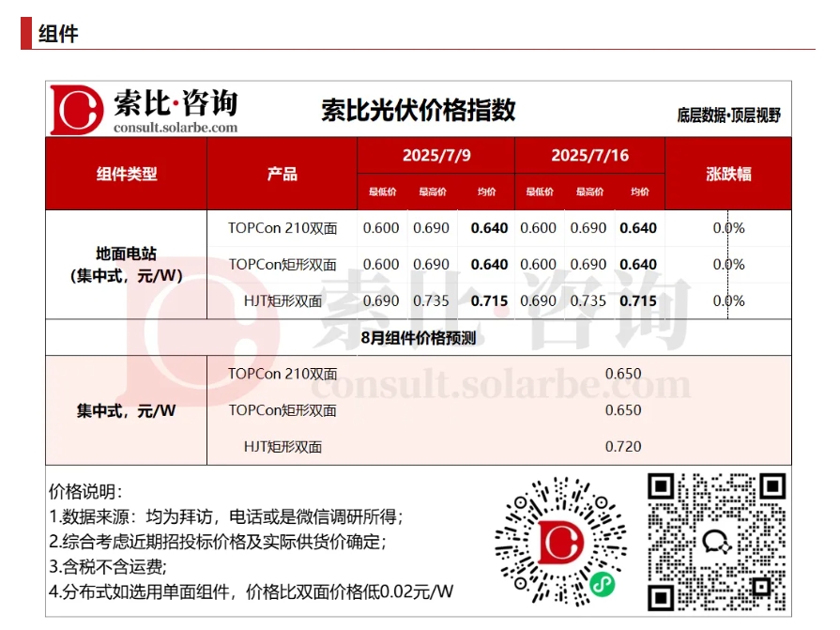840x630 pixels.
Task: Click forecast value 0.650 for TOPCon 210双面
Action: tap(623, 374)
